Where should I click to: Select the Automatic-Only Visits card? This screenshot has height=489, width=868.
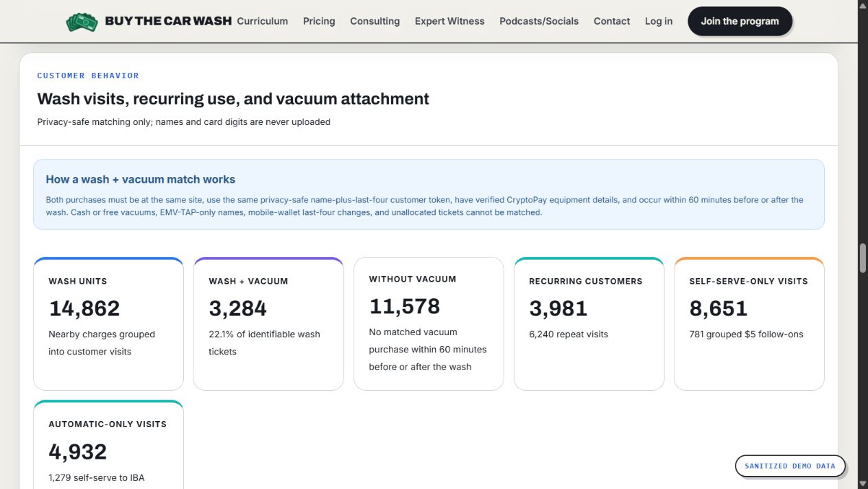[108, 444]
